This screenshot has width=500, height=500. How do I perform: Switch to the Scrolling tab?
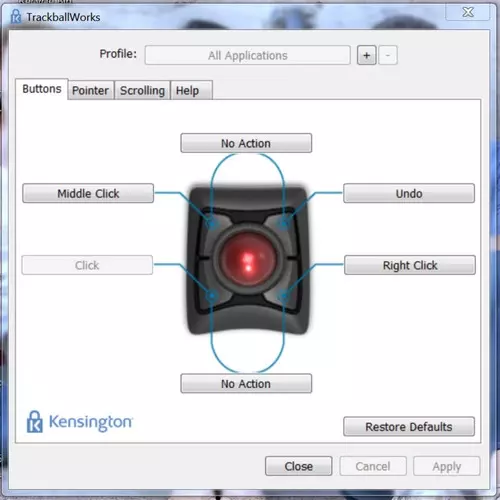142,90
